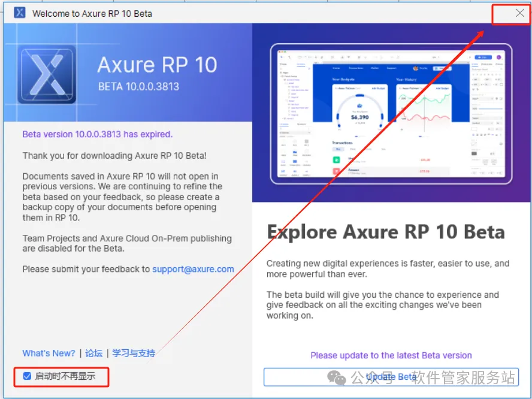Click the Welcome to Axure RP 10 Beta title
532x399 pixels.
point(92,14)
